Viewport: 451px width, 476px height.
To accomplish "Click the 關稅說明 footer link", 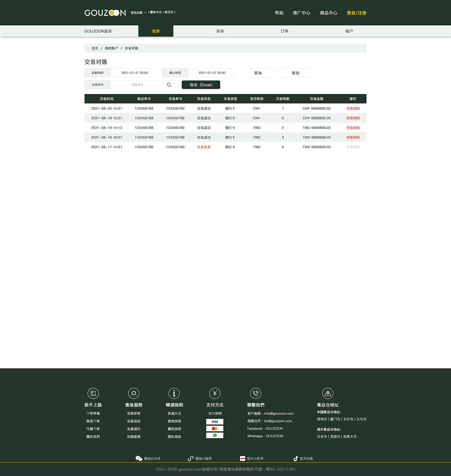I will [x=174, y=429].
